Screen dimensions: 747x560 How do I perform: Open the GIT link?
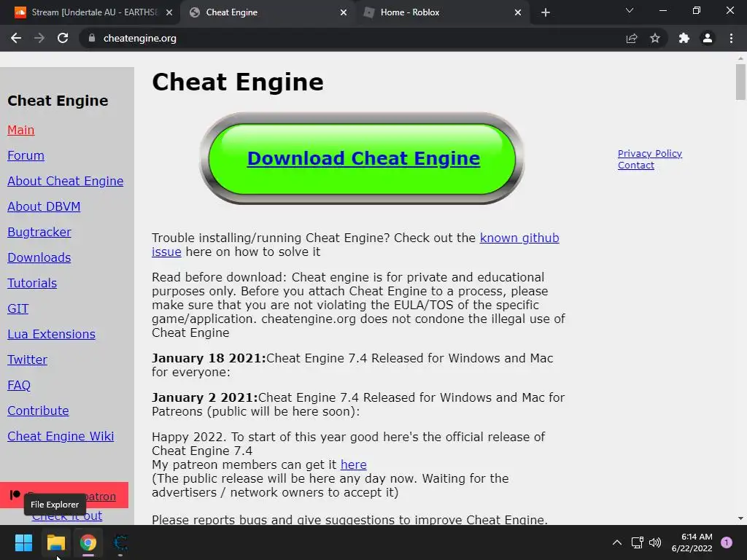[18, 308]
